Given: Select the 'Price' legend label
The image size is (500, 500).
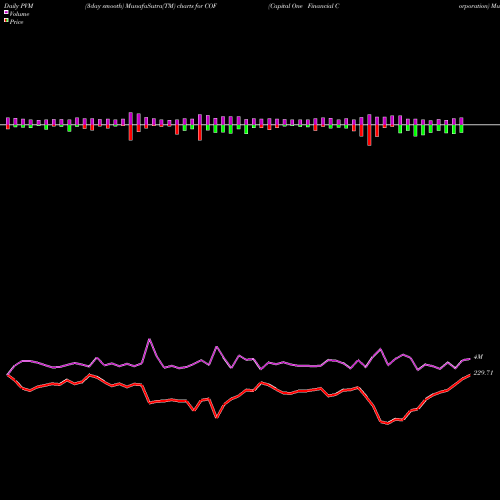Looking at the screenshot, I should [16, 22].
